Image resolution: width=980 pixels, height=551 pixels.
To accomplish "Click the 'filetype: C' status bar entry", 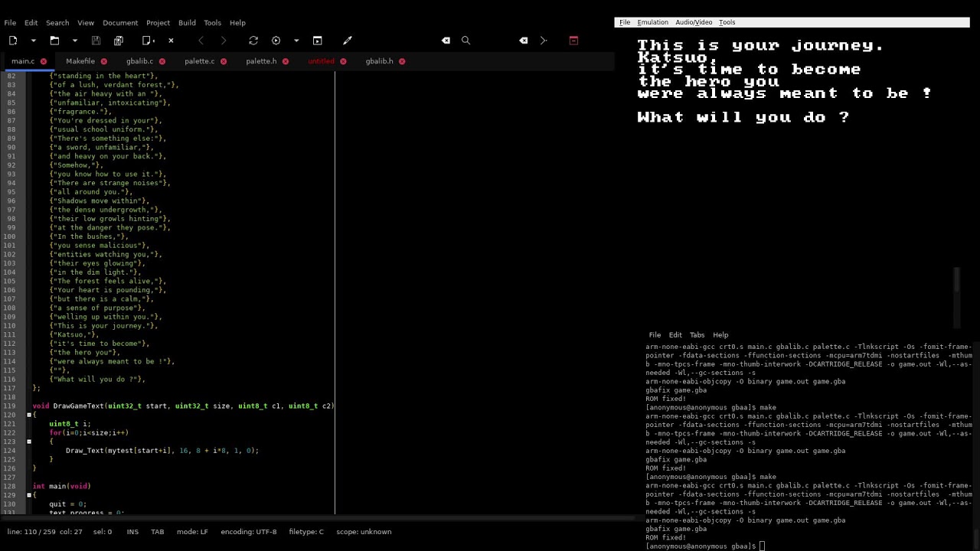I will point(306,532).
